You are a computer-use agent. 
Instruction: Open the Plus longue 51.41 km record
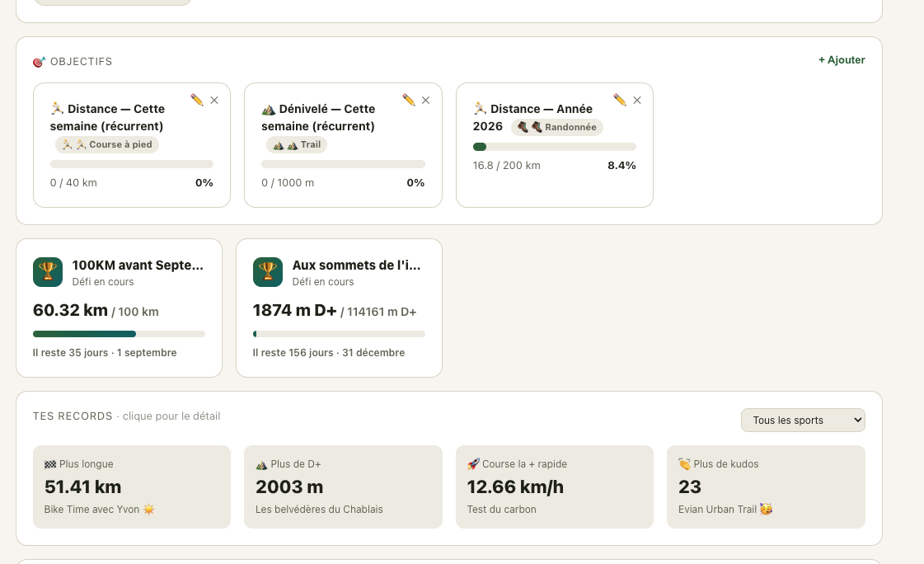point(131,486)
